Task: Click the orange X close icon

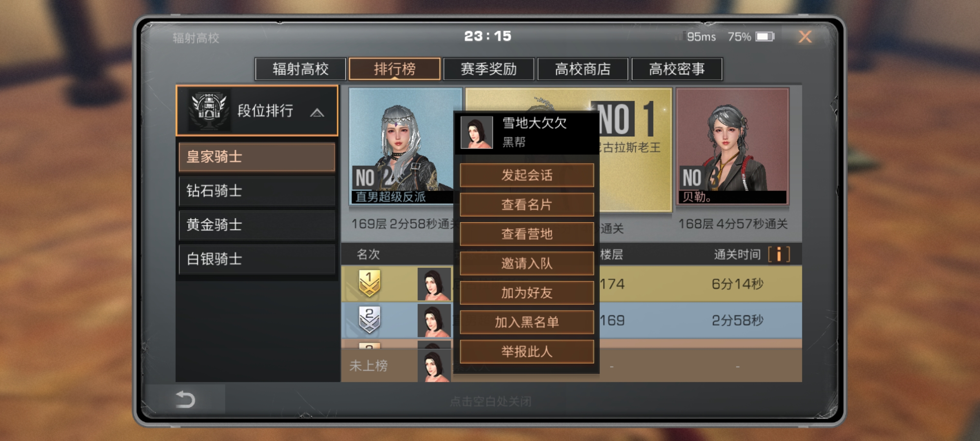Action: coord(805,37)
